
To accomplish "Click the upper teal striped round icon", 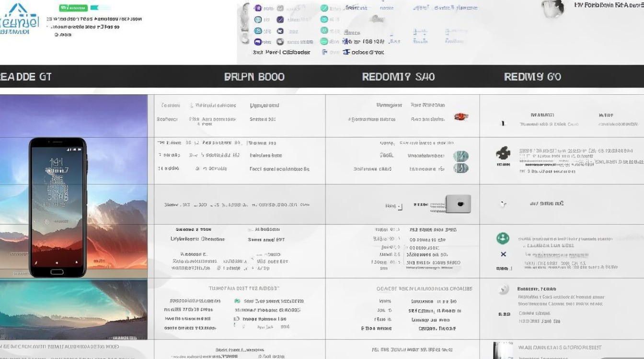I will (x=460, y=156).
